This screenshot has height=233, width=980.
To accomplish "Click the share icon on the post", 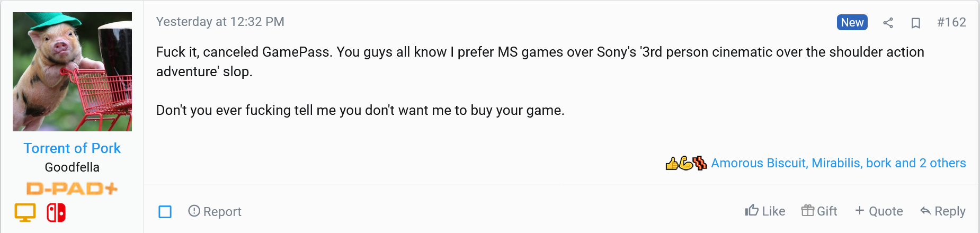I will point(888,23).
